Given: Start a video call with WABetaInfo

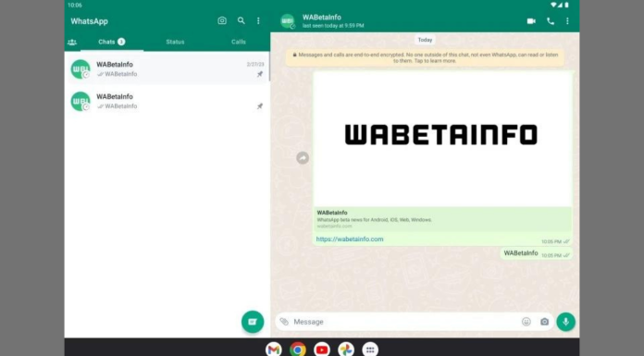Looking at the screenshot, I should click(531, 21).
